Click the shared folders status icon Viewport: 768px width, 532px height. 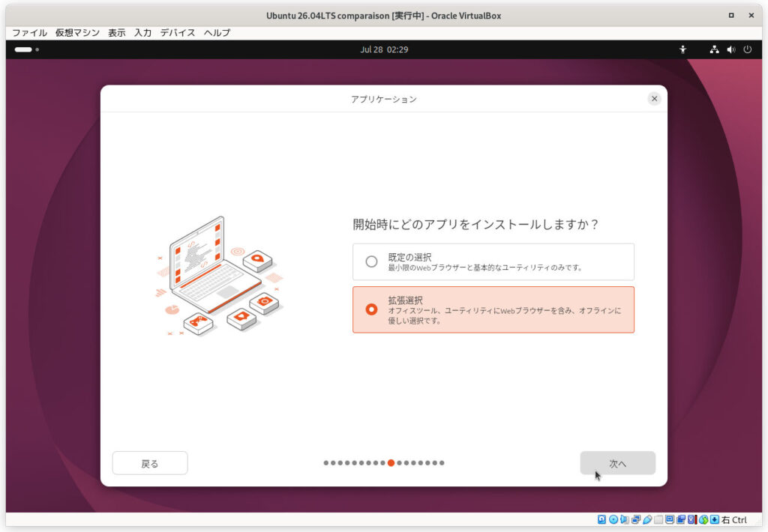(658, 520)
